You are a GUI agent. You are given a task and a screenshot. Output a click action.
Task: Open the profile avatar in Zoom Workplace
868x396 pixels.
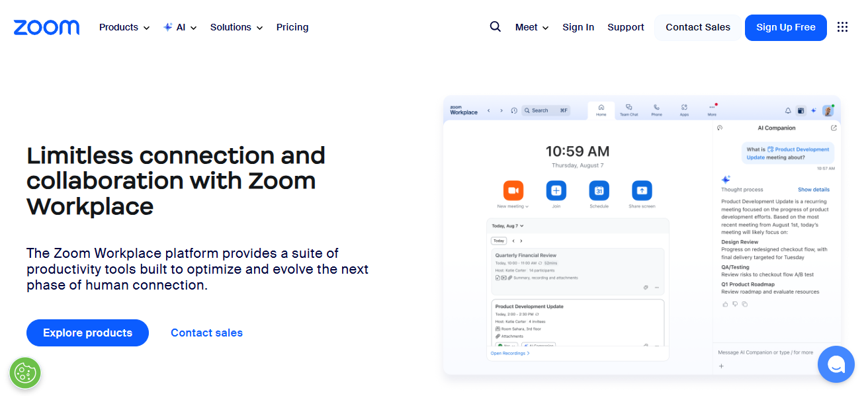[828, 111]
